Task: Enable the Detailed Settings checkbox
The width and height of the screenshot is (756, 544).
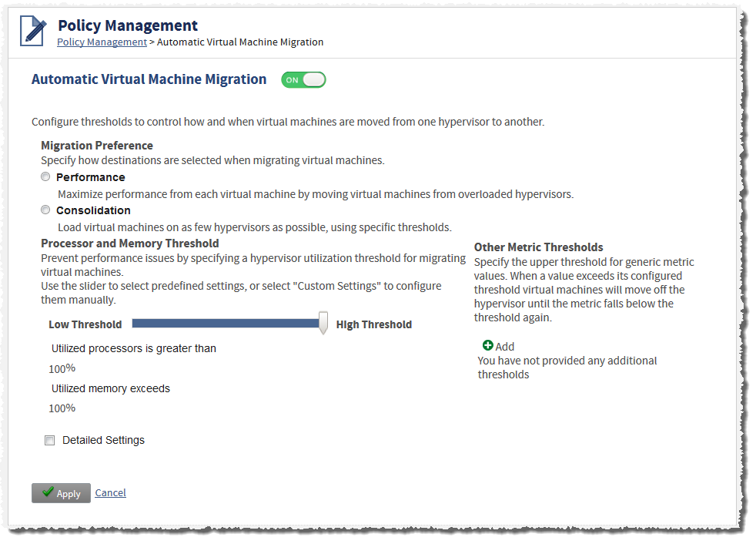Action: click(x=50, y=440)
